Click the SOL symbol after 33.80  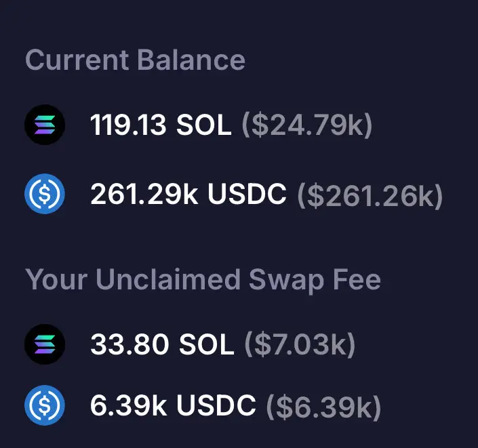(205, 345)
